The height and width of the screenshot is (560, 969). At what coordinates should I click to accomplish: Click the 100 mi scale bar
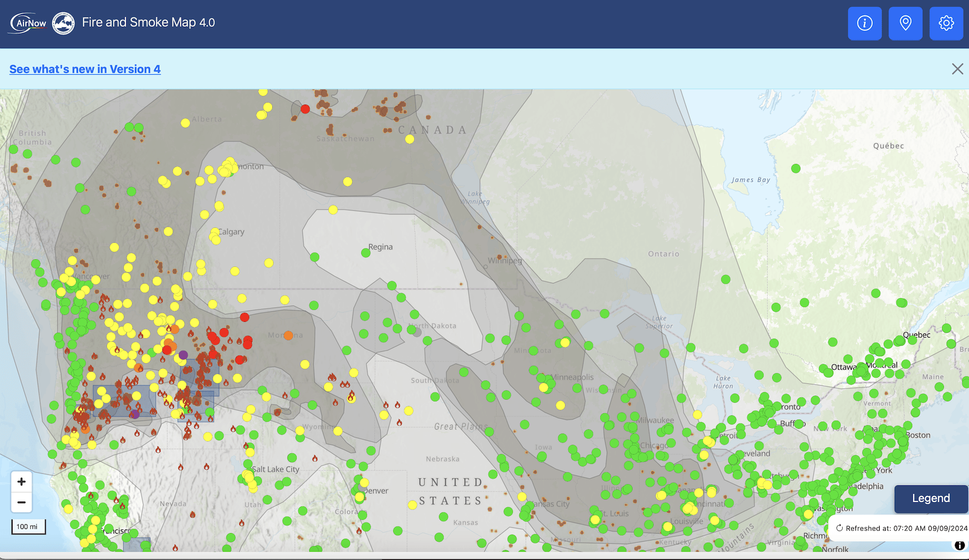[x=28, y=526]
